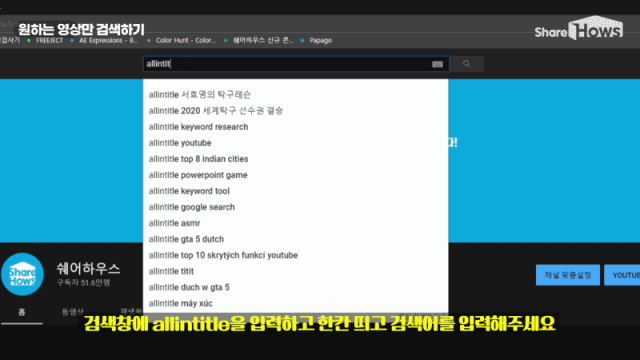Select suggestion 'allintitle 서효영의 탁구레슨'
The height and width of the screenshot is (360, 640).
click(296, 95)
